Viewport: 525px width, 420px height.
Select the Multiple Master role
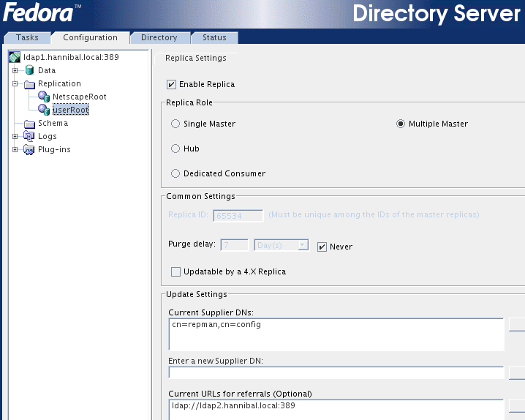tap(401, 124)
